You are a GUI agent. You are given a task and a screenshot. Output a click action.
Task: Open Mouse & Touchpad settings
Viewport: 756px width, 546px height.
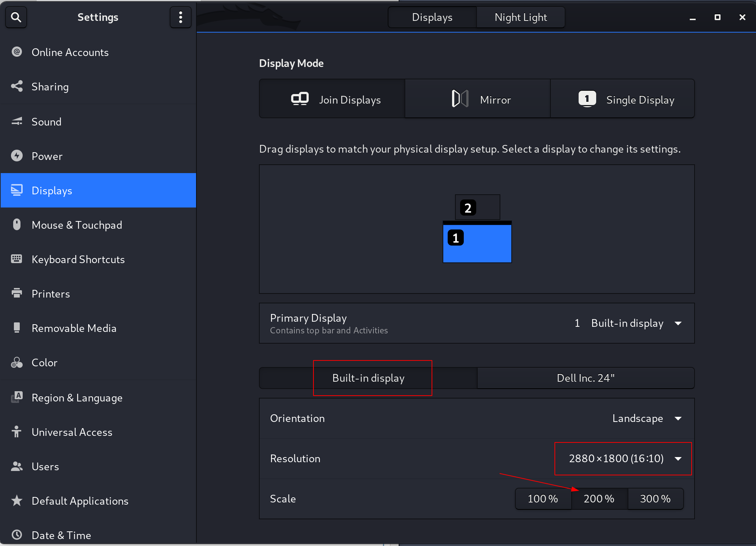(77, 225)
